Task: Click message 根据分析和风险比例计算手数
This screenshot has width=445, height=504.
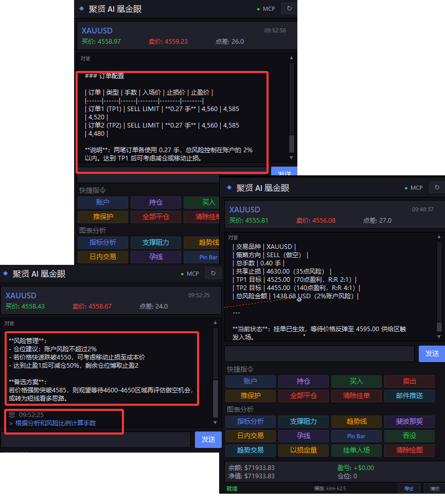Action: click(x=56, y=423)
